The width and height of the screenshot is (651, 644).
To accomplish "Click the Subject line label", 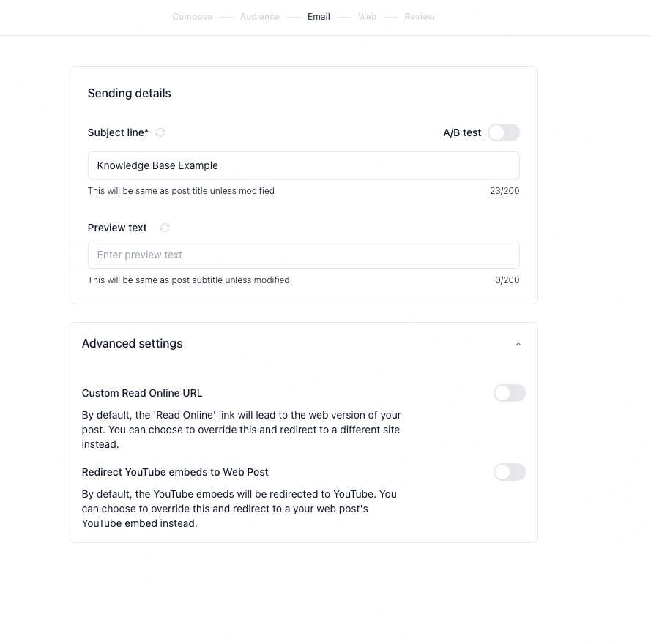I will [118, 132].
